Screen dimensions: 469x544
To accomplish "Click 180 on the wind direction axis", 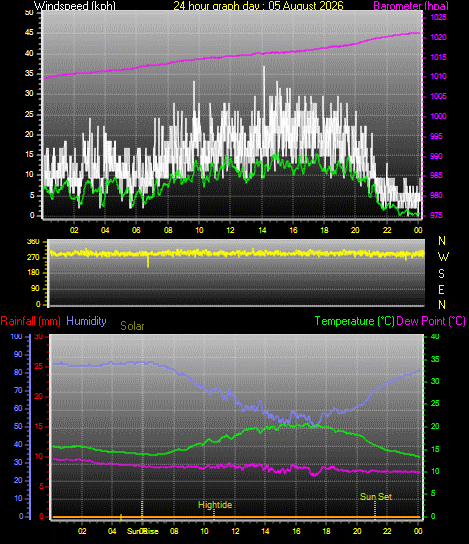I will coord(34,273).
